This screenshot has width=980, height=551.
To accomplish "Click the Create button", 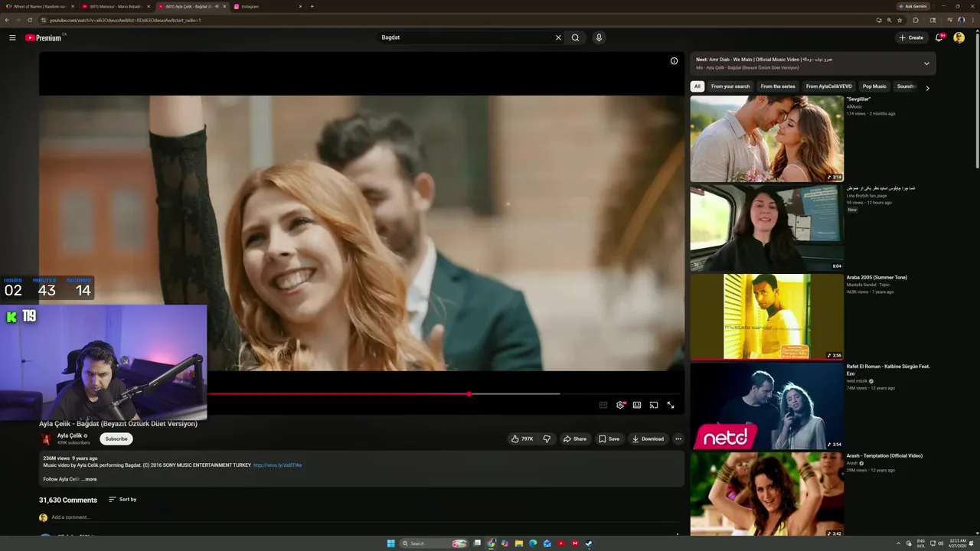I will pyautogui.click(x=911, y=37).
